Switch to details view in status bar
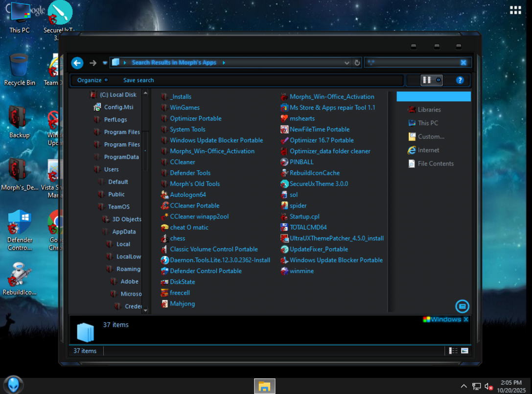 pyautogui.click(x=453, y=350)
